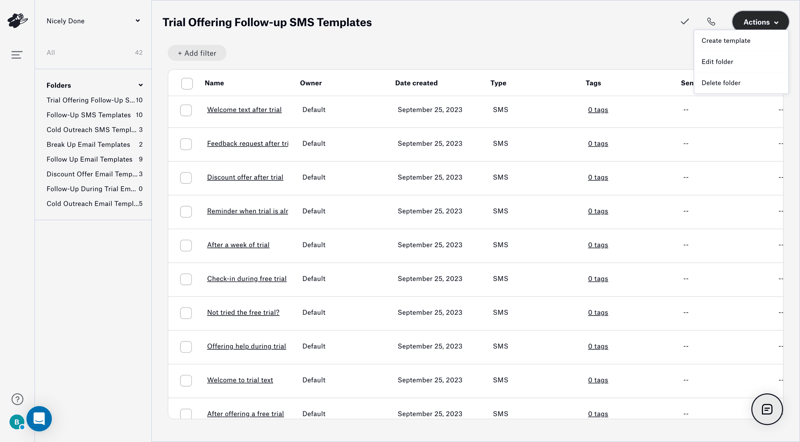Viewport: 800px width, 442px height.
Task: Expand the Nicely Done workspace dropdown
Action: point(138,21)
